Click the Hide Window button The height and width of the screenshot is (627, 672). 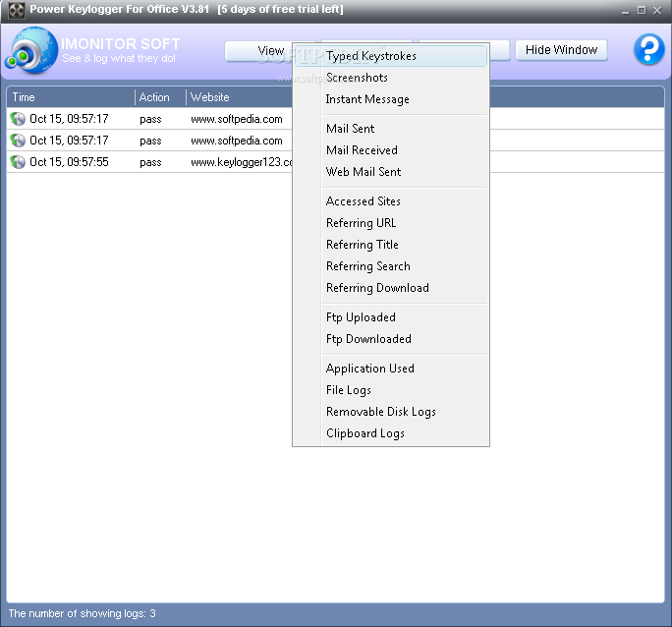click(x=561, y=50)
